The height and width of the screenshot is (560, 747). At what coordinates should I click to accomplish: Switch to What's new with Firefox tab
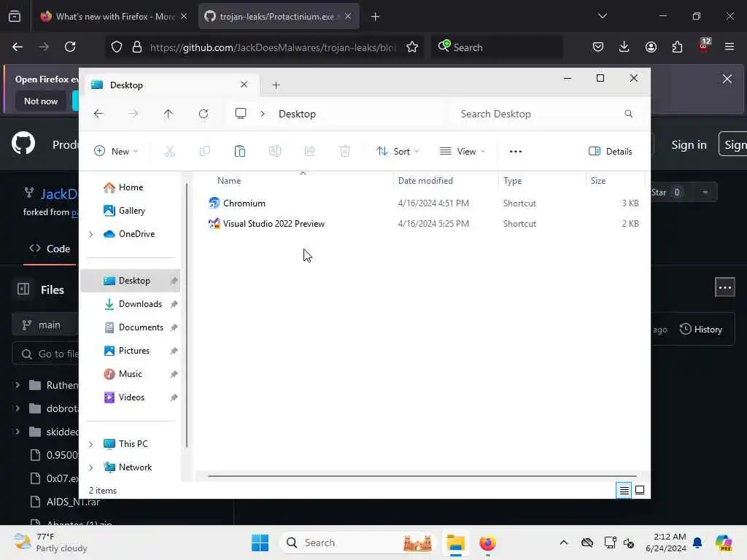(113, 16)
